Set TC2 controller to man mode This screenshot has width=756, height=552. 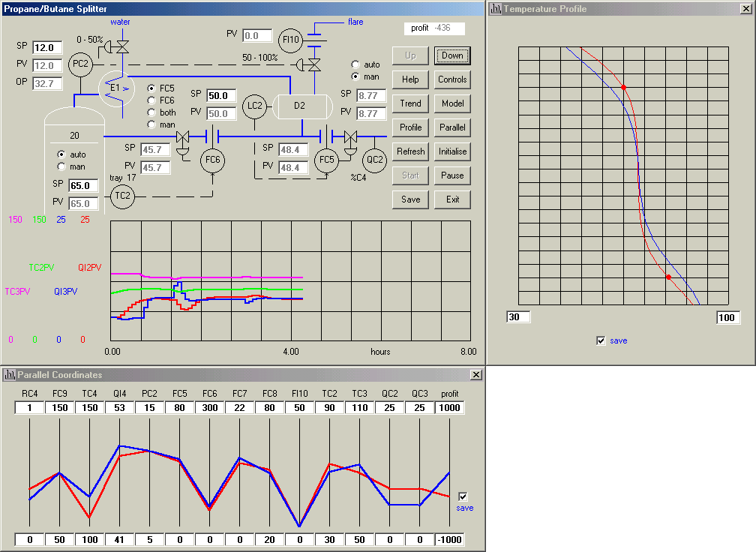coord(61,166)
